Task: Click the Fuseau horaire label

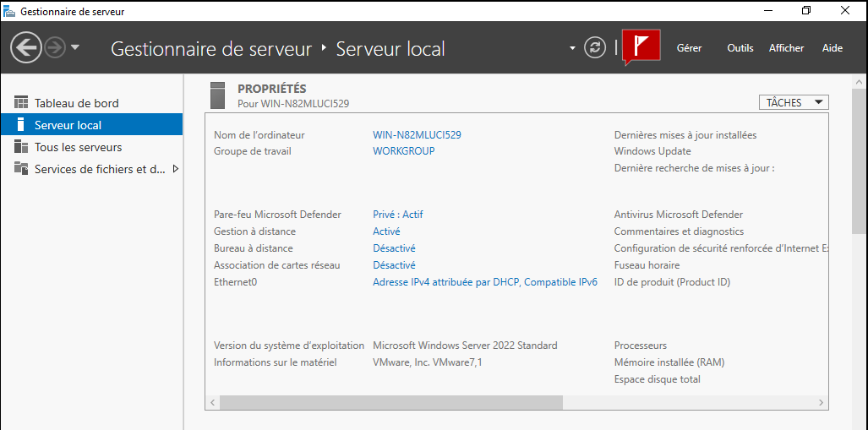Action: click(647, 265)
